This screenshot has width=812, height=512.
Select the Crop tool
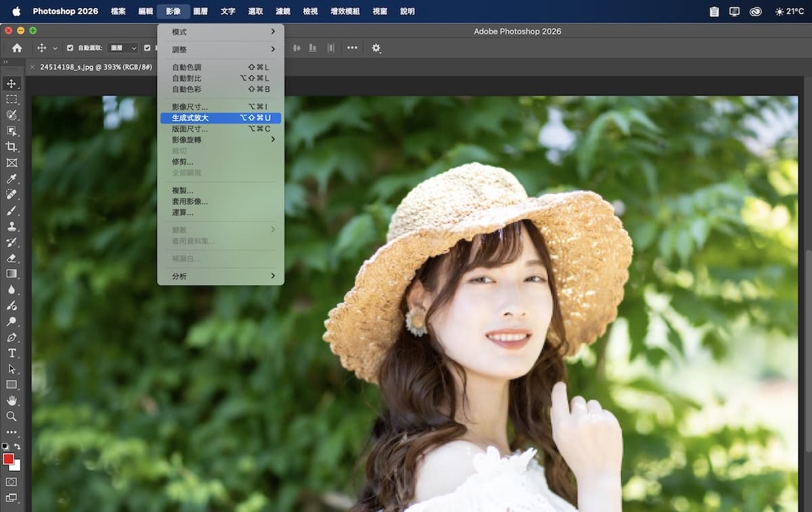[x=12, y=146]
